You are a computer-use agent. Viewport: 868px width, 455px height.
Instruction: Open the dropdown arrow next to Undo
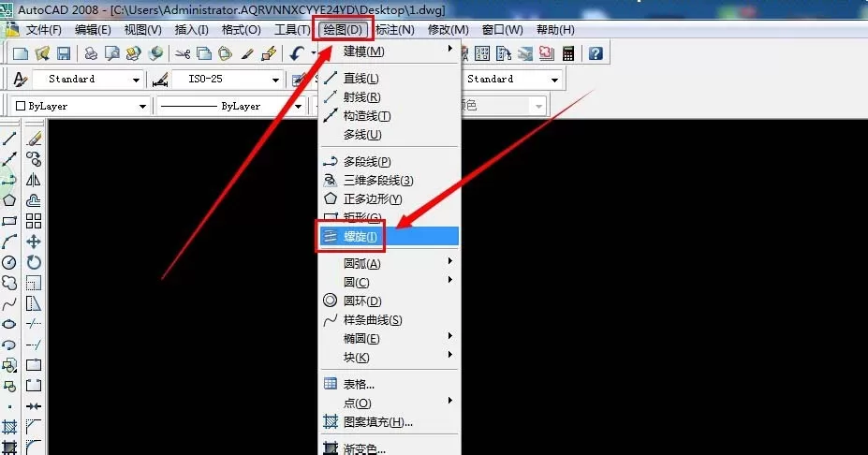tap(314, 53)
